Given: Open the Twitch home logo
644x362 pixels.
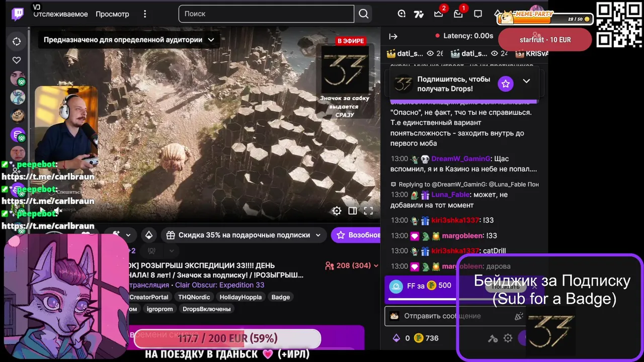Looking at the screenshot, I should point(17,14).
